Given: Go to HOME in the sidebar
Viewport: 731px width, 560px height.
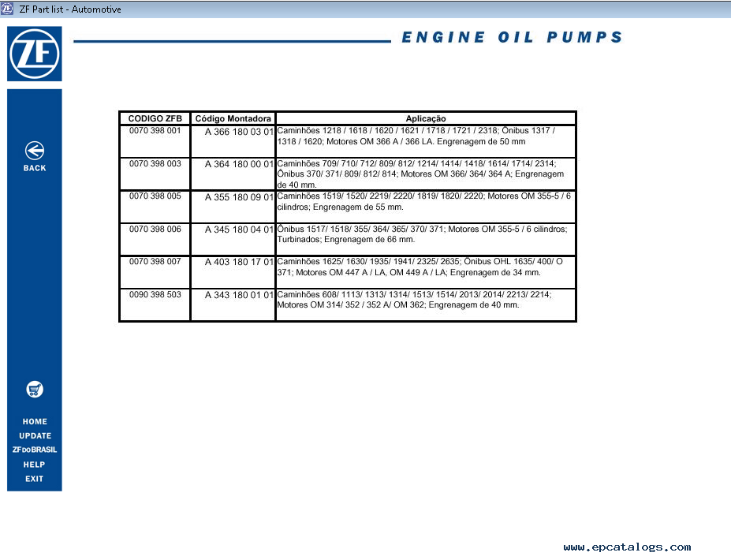Looking at the screenshot, I should [35, 421].
